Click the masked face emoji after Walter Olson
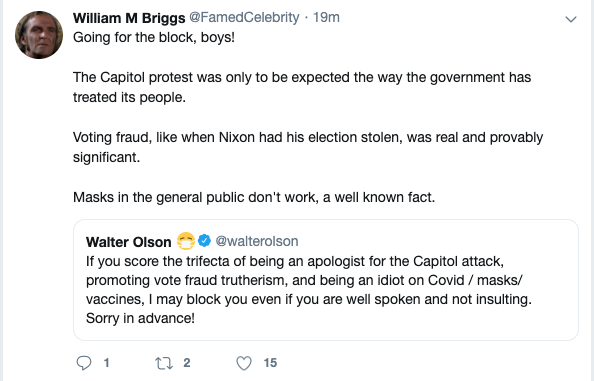The image size is (594, 381). click(x=186, y=241)
